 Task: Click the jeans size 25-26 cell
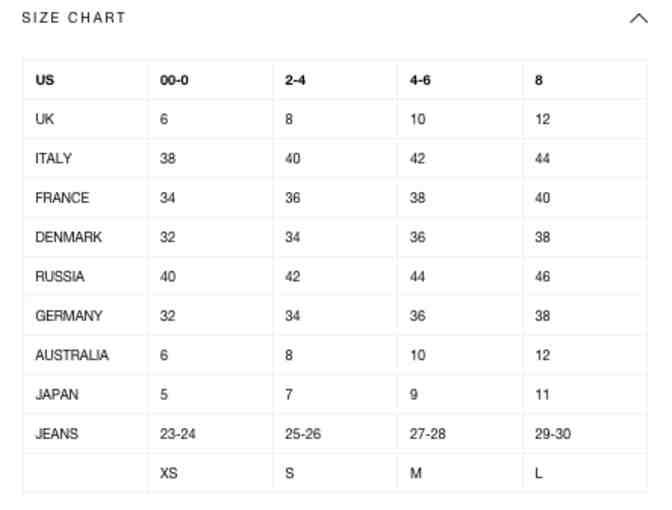click(303, 434)
